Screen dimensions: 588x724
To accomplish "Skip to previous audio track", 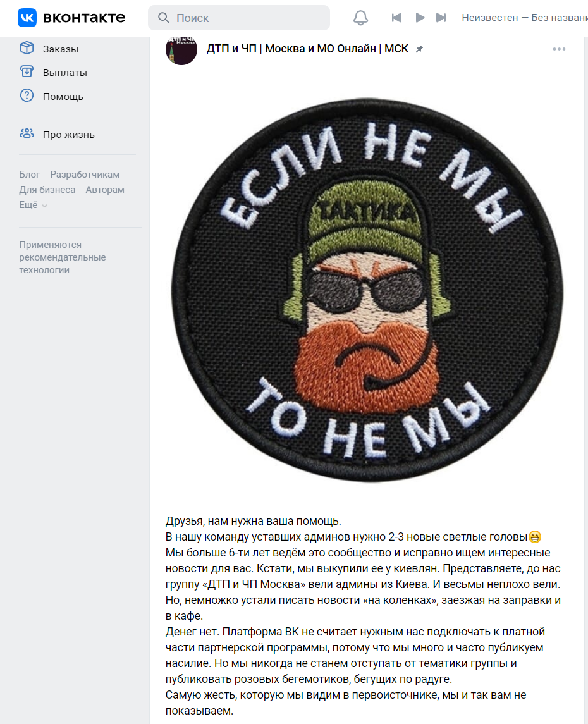I will tap(396, 18).
